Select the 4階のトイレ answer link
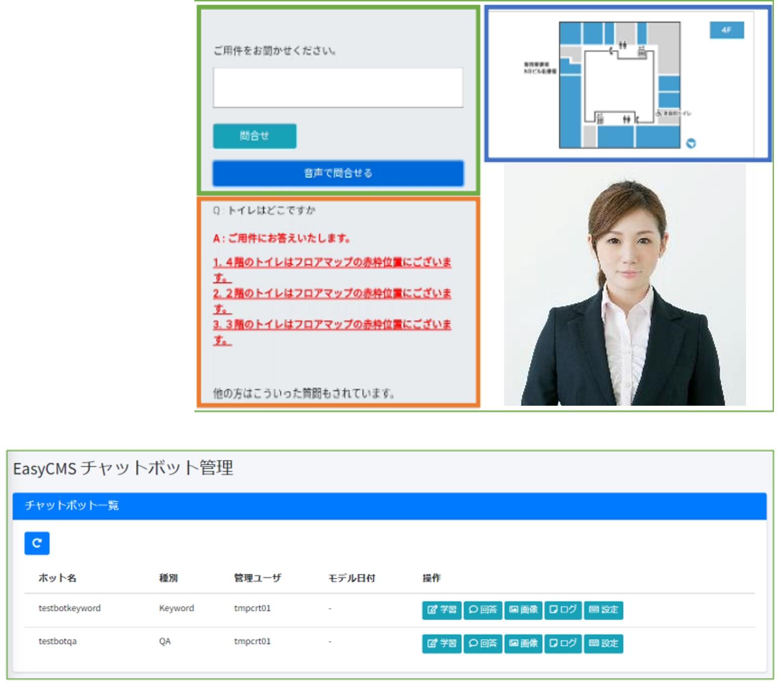This screenshot has width=784, height=690. click(x=332, y=263)
